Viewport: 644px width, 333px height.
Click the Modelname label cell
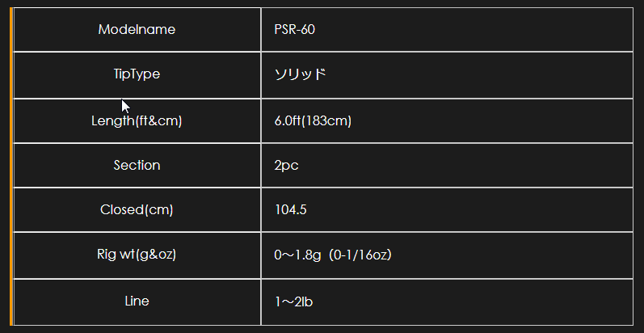[137, 30]
